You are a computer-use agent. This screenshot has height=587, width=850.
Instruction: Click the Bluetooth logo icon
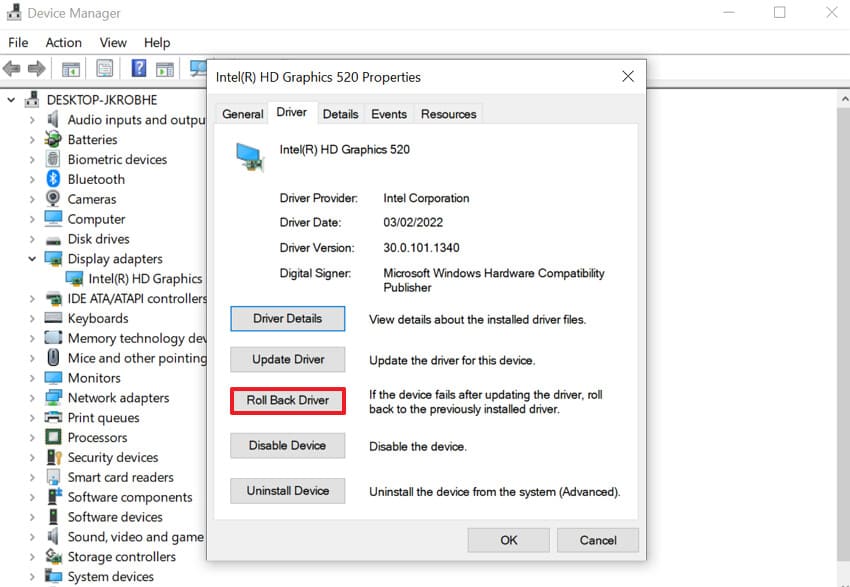(53, 179)
